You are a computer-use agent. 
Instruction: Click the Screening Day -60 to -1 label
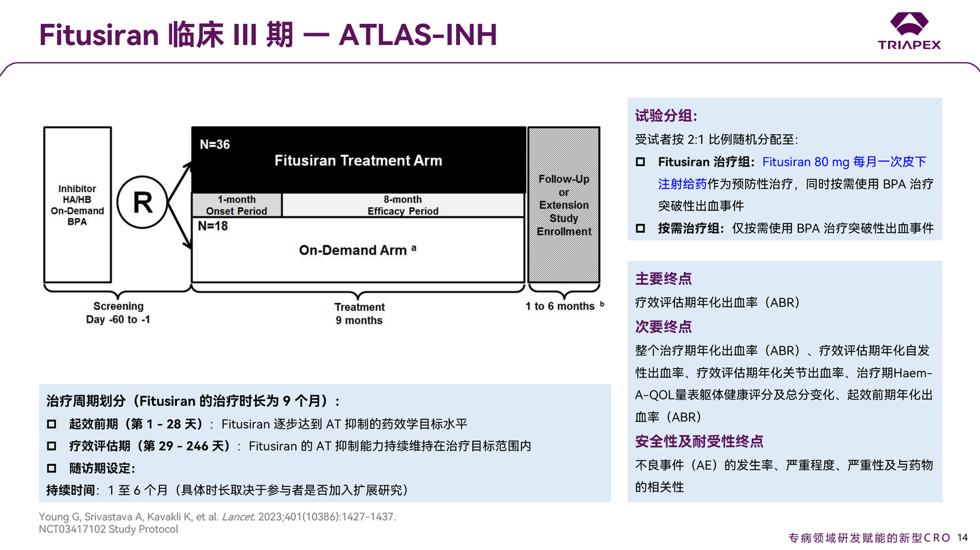tap(118, 312)
